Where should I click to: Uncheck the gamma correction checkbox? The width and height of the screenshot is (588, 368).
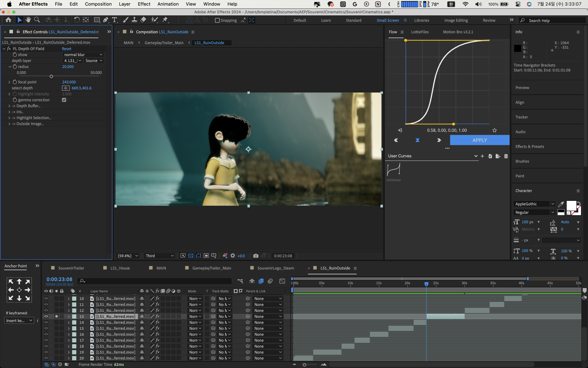(x=64, y=100)
